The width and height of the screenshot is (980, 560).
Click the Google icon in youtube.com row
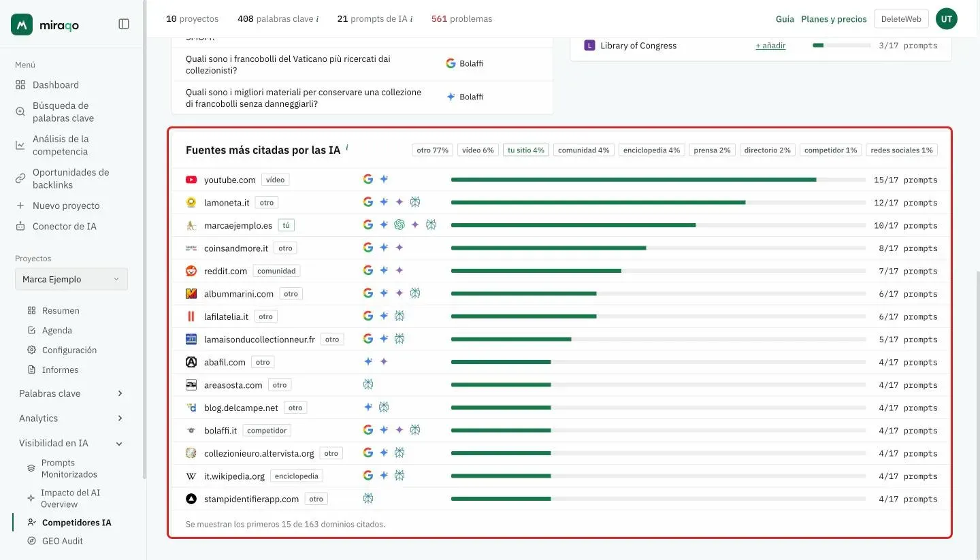368,179
